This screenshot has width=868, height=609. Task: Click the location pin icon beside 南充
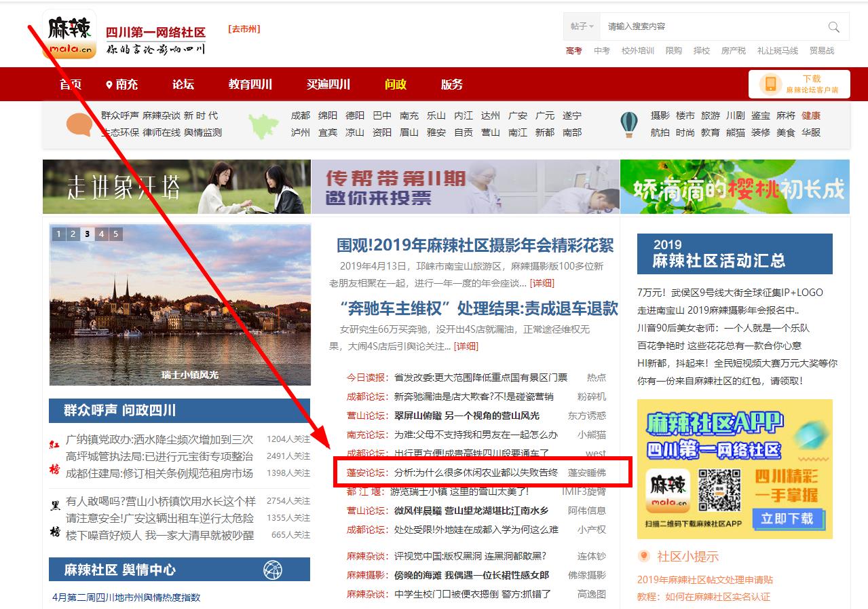coord(109,85)
